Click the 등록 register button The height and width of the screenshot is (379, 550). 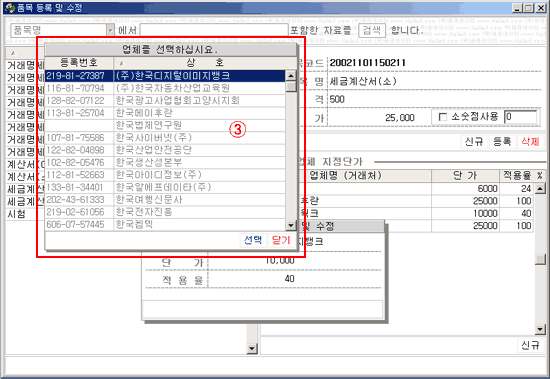pyautogui.click(x=502, y=142)
